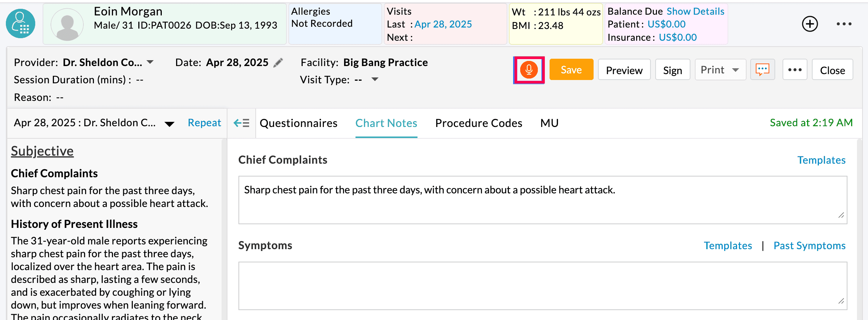Expand the Provider dropdown

150,62
